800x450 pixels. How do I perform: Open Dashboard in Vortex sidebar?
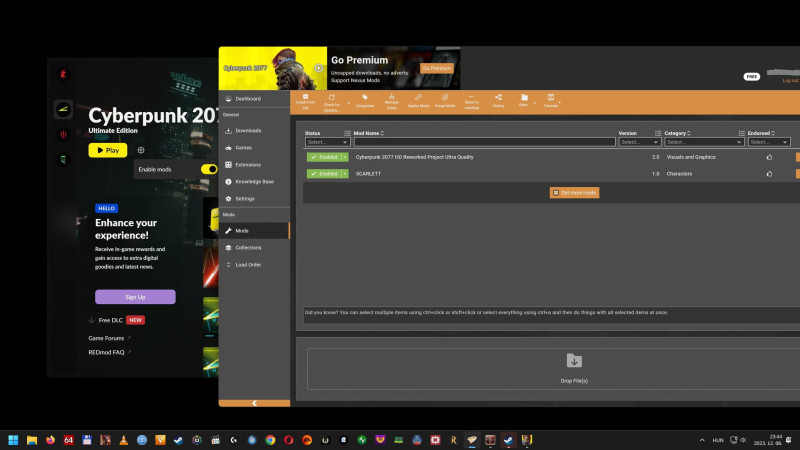254,99
